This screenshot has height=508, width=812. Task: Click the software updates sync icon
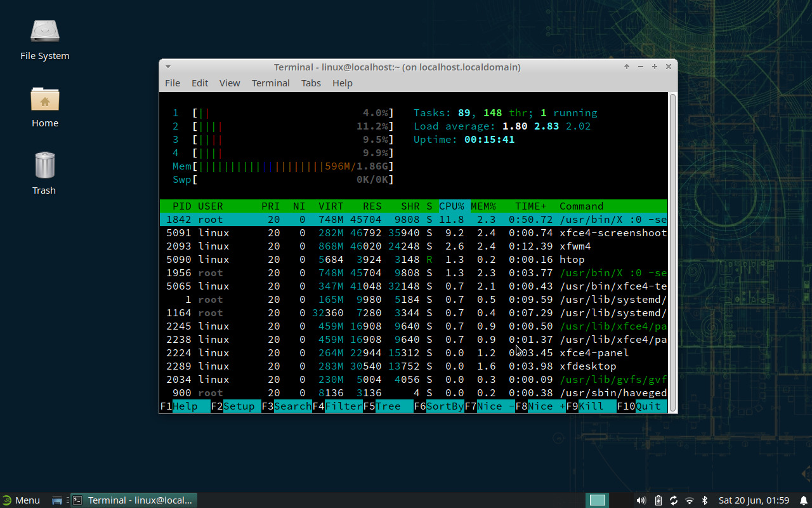674,500
